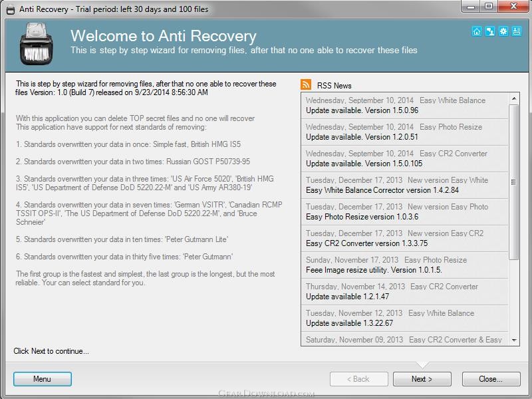Select Easy CR2 Converter version 1.3.3.75 item
Image resolution: width=532 pixels, height=399 pixels.
pyautogui.click(x=404, y=239)
